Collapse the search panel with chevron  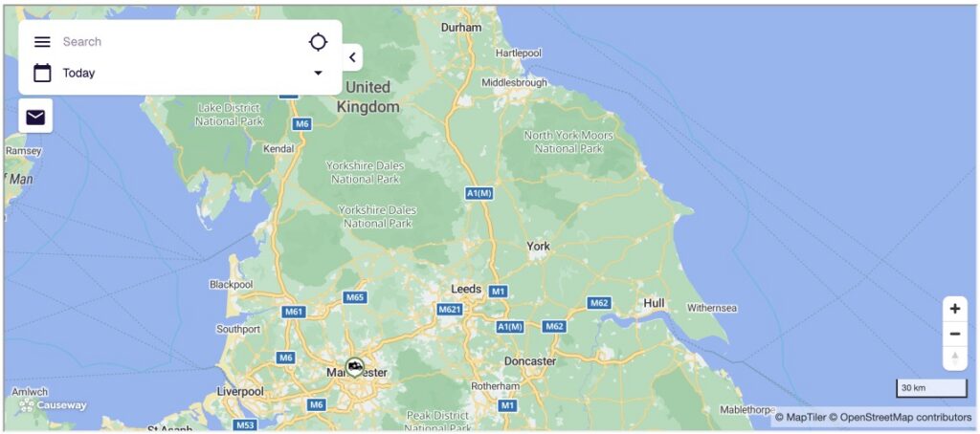pyautogui.click(x=352, y=57)
